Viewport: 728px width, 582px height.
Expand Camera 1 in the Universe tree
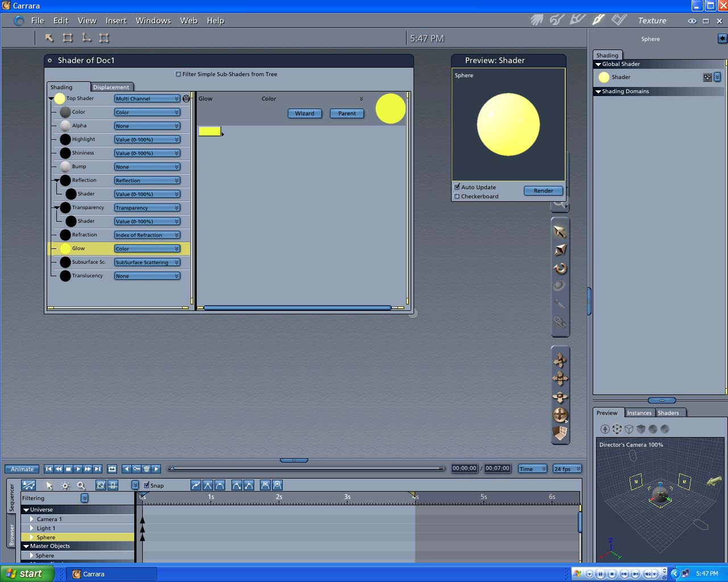click(32, 519)
